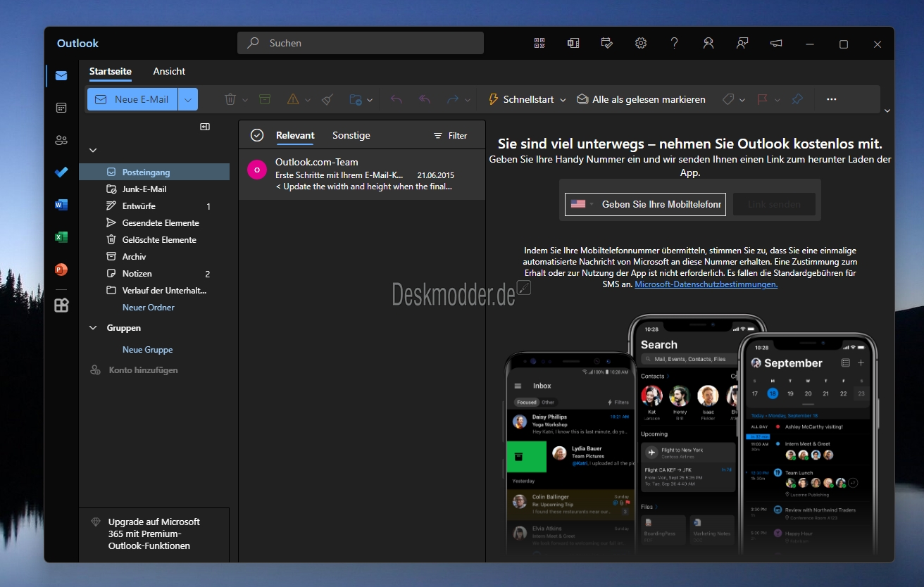Toggle select all messages circle
The image size is (924, 587).
click(257, 135)
